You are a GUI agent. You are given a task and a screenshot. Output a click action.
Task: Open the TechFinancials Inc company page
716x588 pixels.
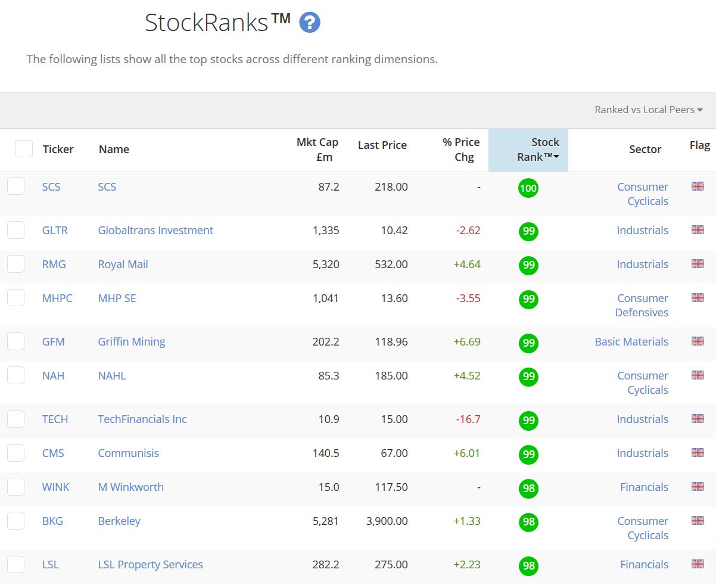point(142,419)
